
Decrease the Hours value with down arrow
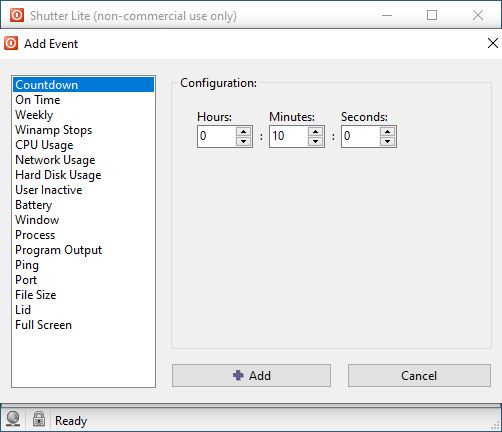[x=244, y=141]
